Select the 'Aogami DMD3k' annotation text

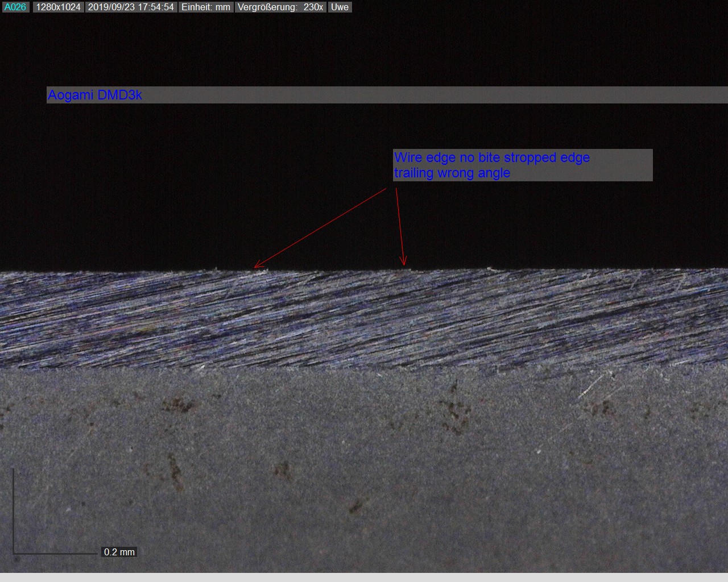pyautogui.click(x=95, y=95)
